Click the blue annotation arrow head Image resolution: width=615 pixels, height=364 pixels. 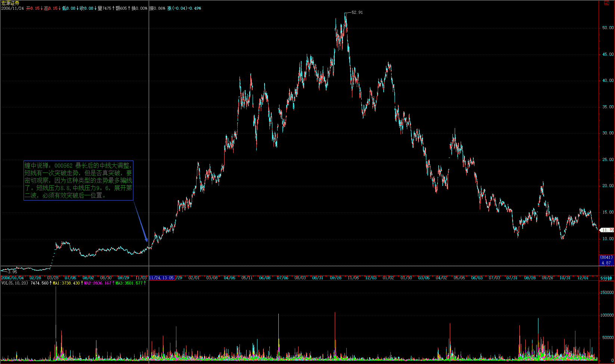[x=146, y=240]
